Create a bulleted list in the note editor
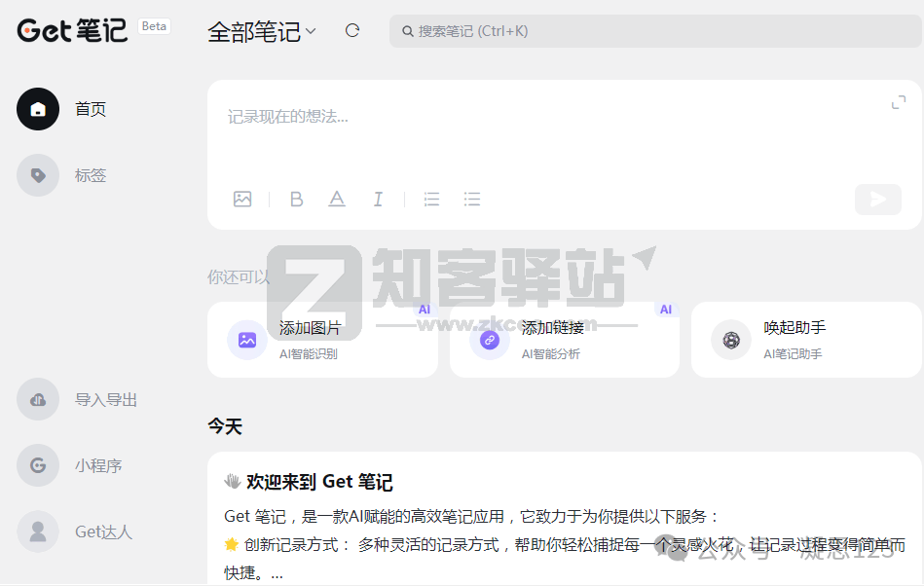 [x=472, y=200]
